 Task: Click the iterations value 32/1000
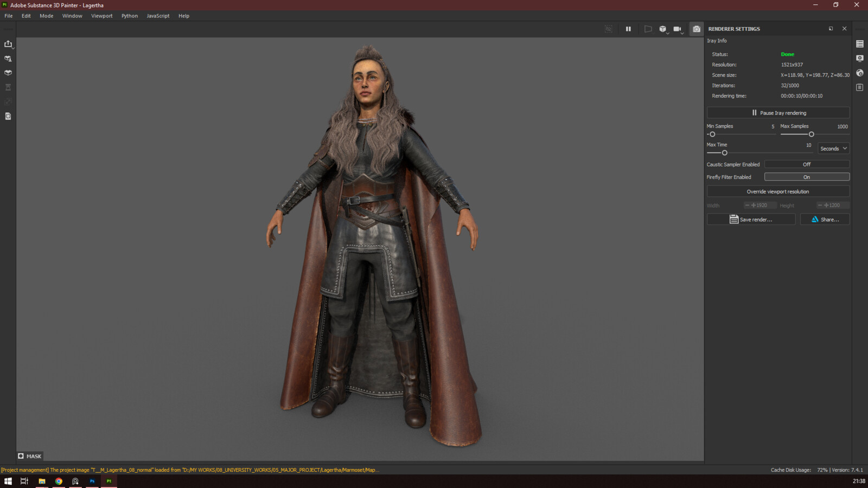[790, 86]
